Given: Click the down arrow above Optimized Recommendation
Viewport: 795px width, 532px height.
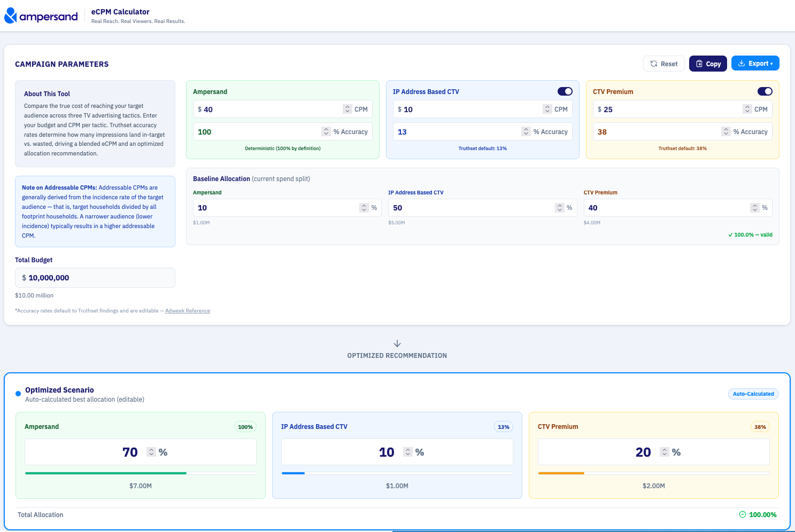Looking at the screenshot, I should (397, 343).
